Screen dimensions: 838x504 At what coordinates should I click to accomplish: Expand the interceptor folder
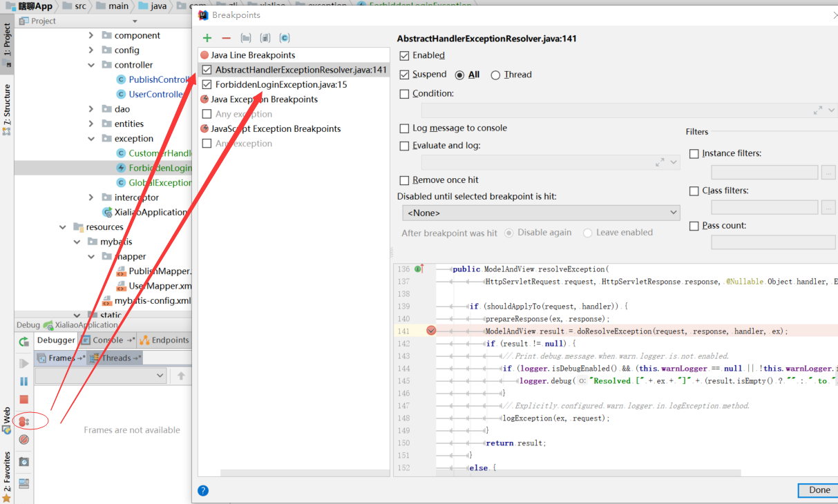(91, 197)
